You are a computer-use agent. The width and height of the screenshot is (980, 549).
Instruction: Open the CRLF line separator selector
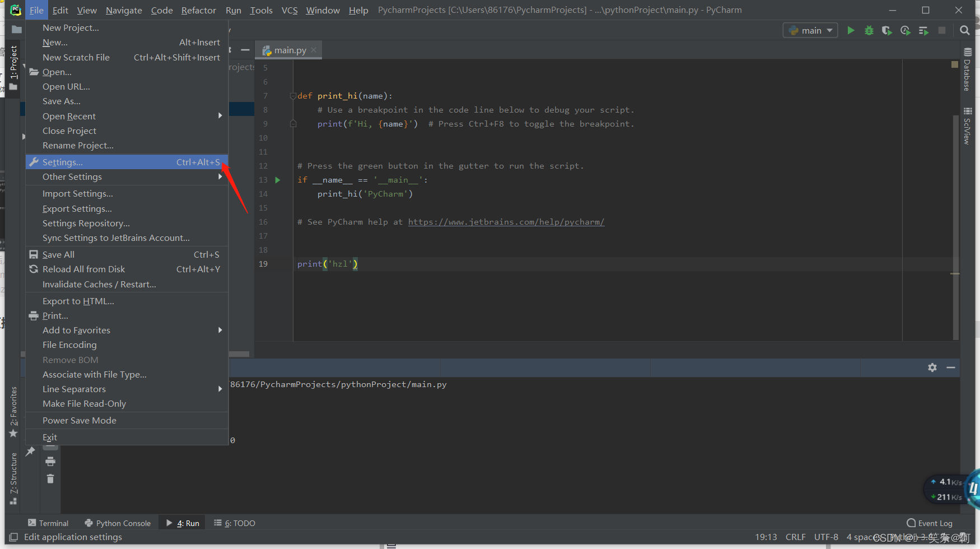795,537
